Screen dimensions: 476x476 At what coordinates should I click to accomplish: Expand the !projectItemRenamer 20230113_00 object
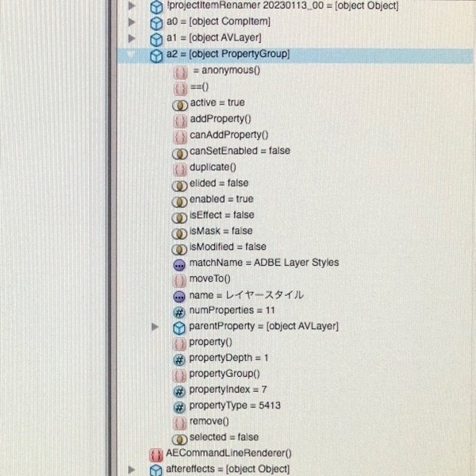[132, 6]
